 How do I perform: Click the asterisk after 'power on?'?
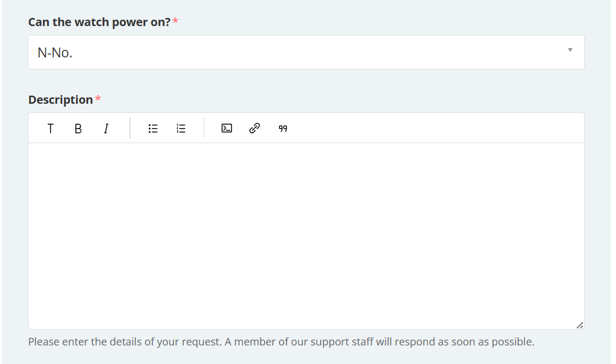[x=176, y=21]
